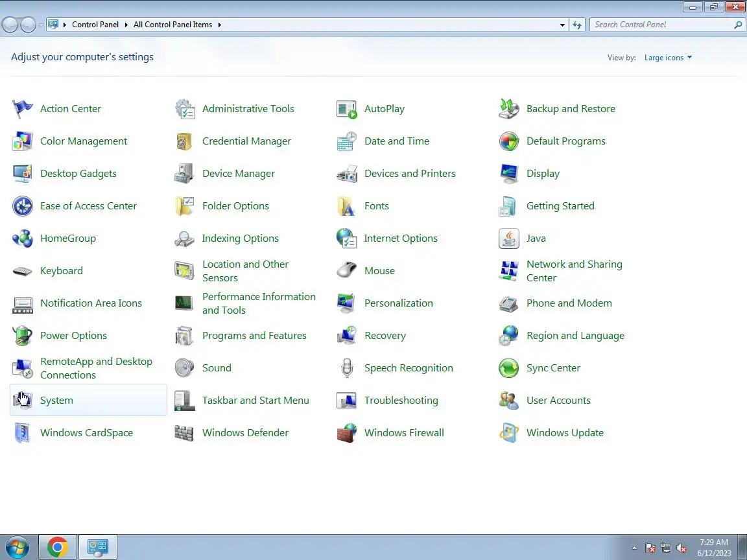Click the Devices and Printers icon
Screen dimensions: 747x560
click(x=346, y=174)
